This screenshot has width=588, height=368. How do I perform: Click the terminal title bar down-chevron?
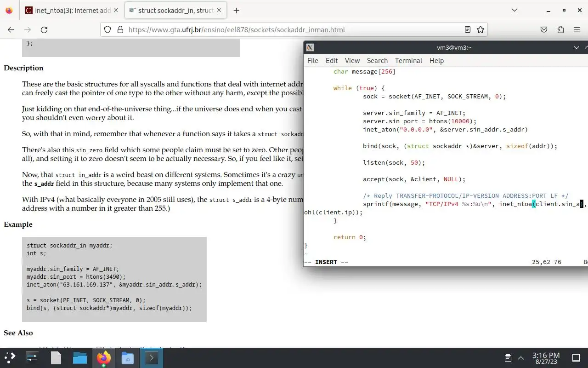point(577,47)
